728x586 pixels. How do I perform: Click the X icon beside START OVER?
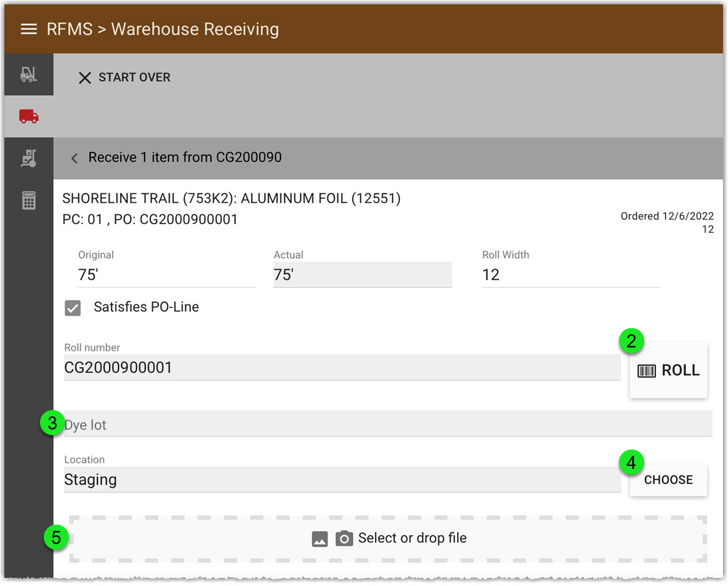pos(85,77)
